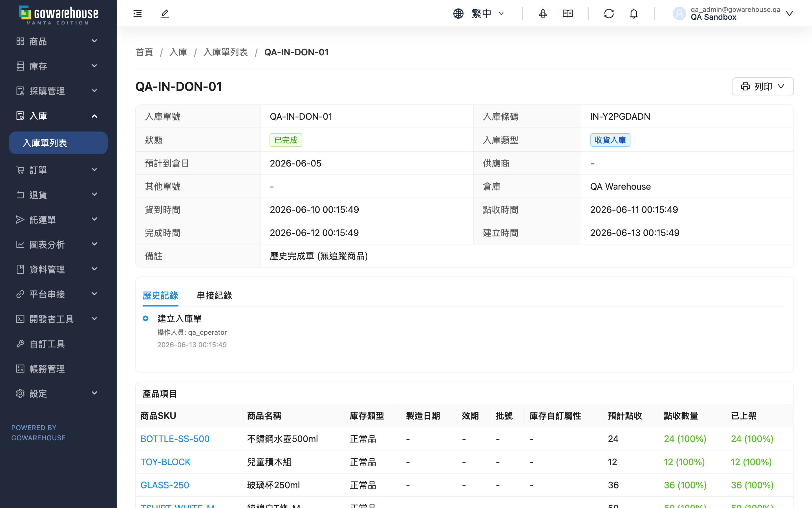
Task: Open the bell notifications icon
Action: click(634, 14)
